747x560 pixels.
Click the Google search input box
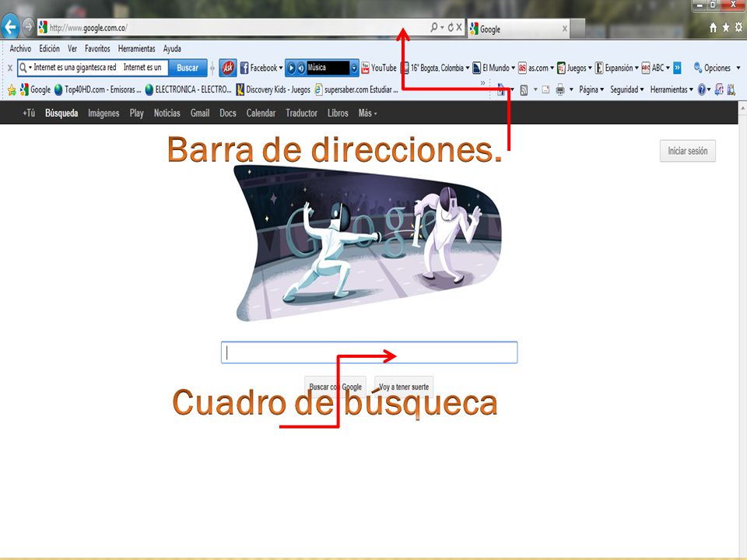click(369, 352)
